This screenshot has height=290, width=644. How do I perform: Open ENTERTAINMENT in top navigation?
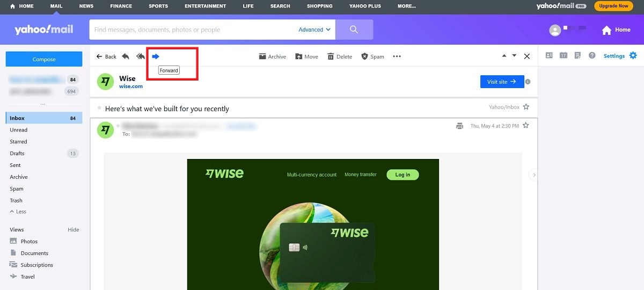pos(205,6)
